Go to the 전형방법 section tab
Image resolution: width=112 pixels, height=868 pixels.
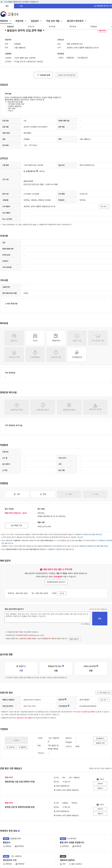click(x=93, y=27)
